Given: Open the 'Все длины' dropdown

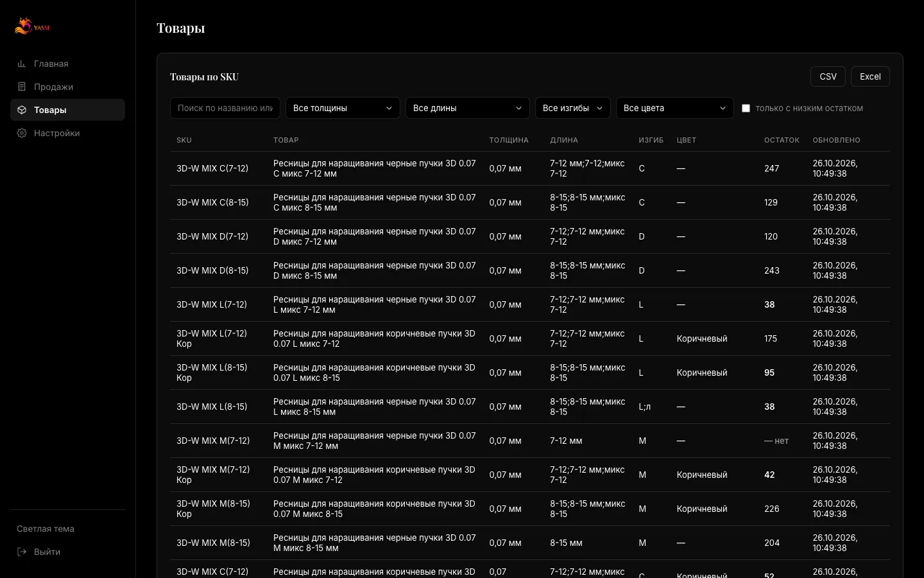Looking at the screenshot, I should point(467,108).
